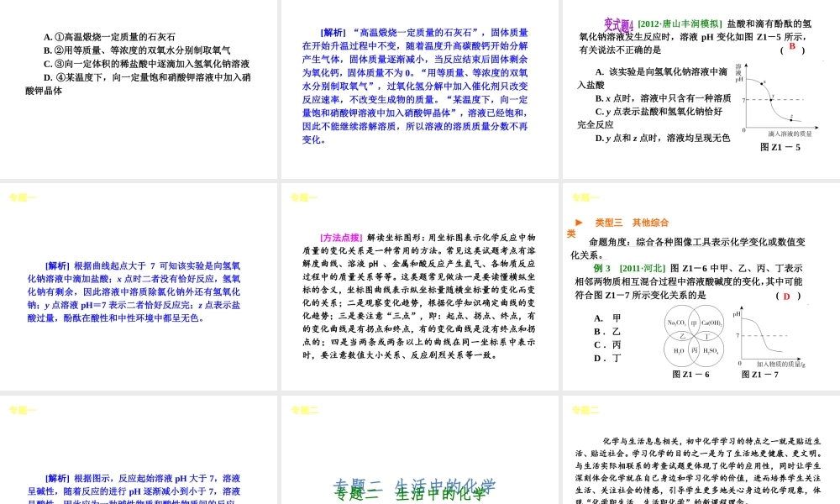840x504 pixels.
Task: Click the green '[2012·唐山丰润模拟]' source tag
Action: 680,24
